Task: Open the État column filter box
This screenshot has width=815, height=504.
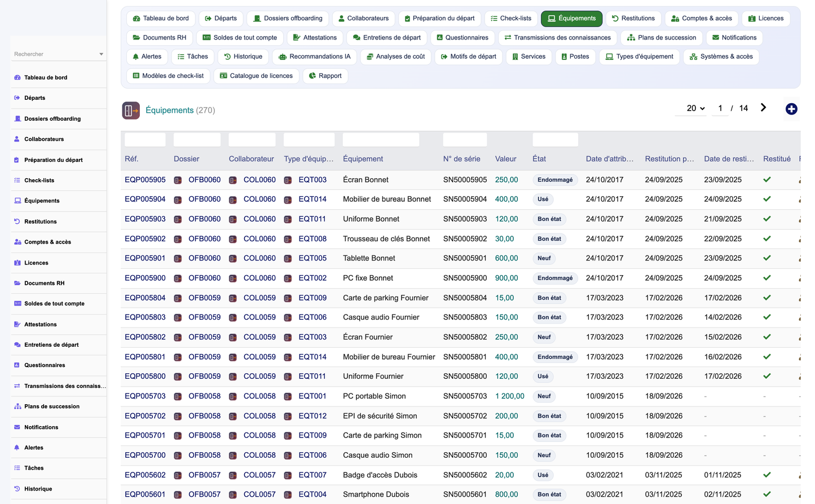Action: [556, 140]
